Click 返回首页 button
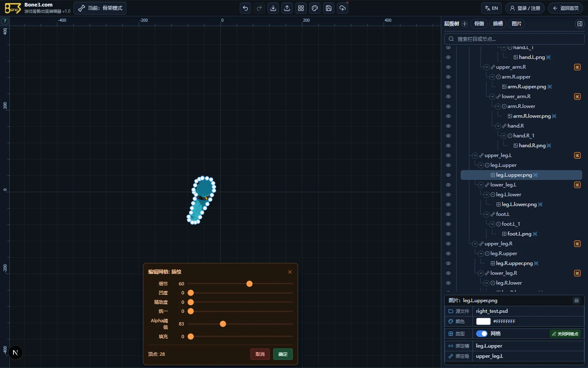 click(x=566, y=8)
